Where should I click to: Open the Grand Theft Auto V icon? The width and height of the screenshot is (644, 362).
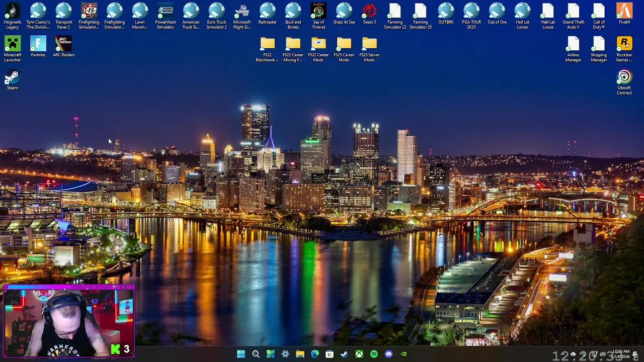pyautogui.click(x=574, y=16)
